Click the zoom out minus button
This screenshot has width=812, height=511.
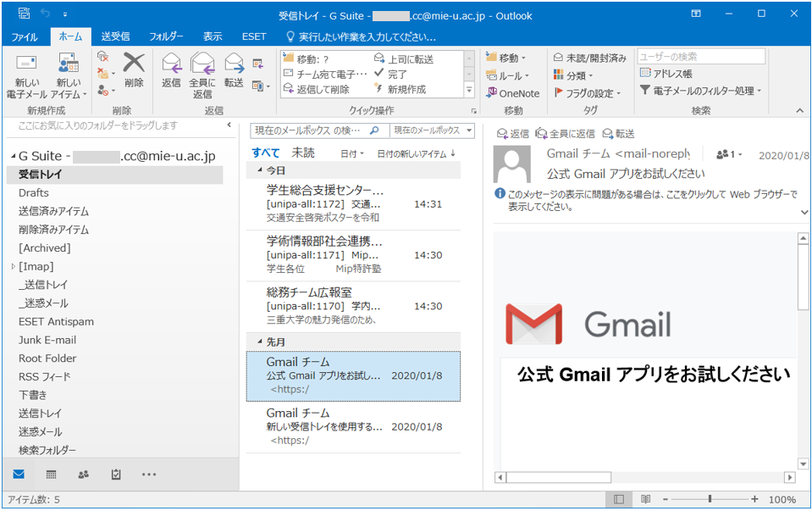[x=666, y=499]
